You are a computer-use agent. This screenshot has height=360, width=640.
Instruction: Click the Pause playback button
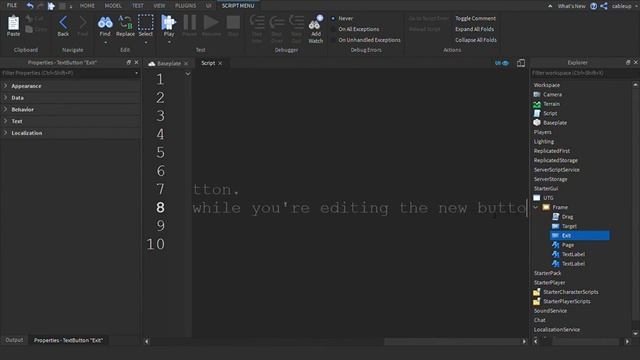[x=189, y=23]
